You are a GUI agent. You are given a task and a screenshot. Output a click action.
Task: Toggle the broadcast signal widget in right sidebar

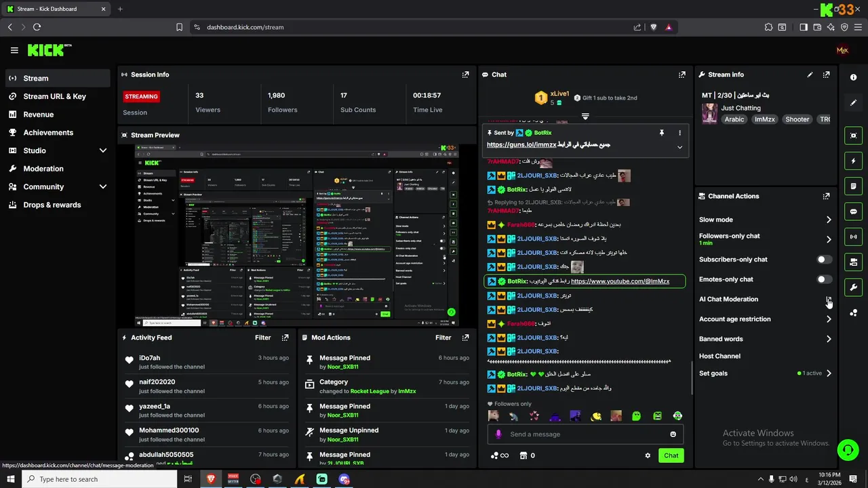coord(854,237)
